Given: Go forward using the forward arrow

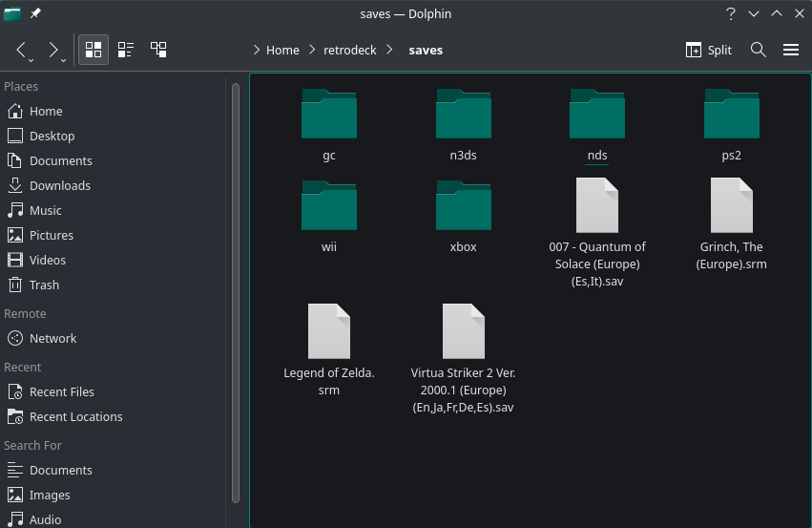Looking at the screenshot, I should pos(53,50).
